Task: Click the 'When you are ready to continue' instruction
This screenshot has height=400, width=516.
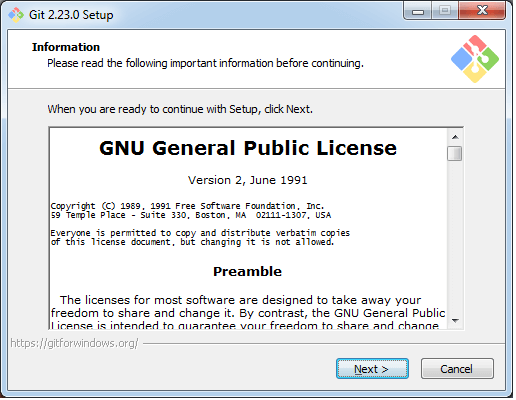Action: (180, 109)
